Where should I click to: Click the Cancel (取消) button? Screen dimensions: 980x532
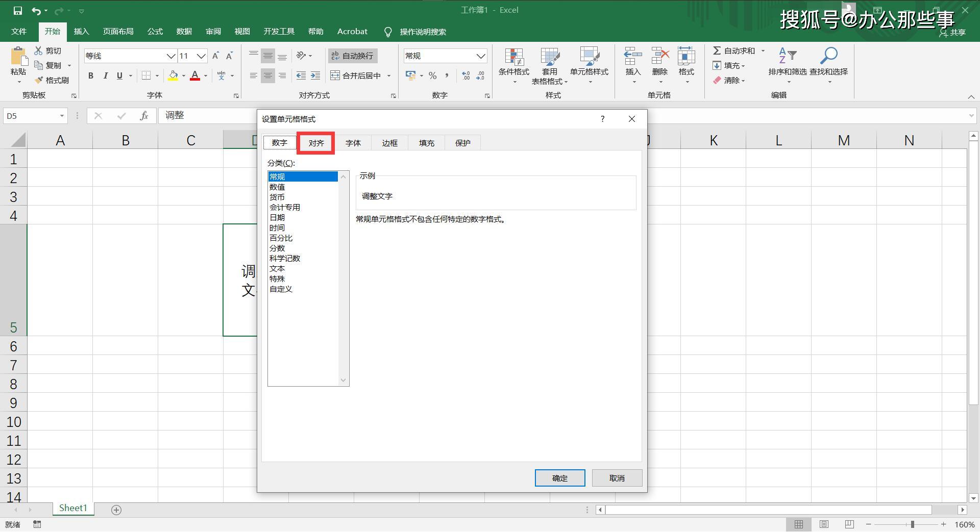point(617,478)
